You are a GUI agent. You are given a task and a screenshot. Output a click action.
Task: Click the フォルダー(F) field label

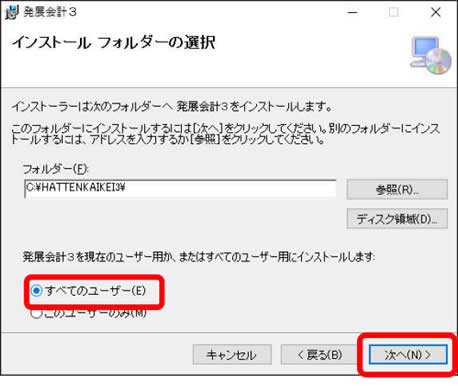click(x=55, y=169)
